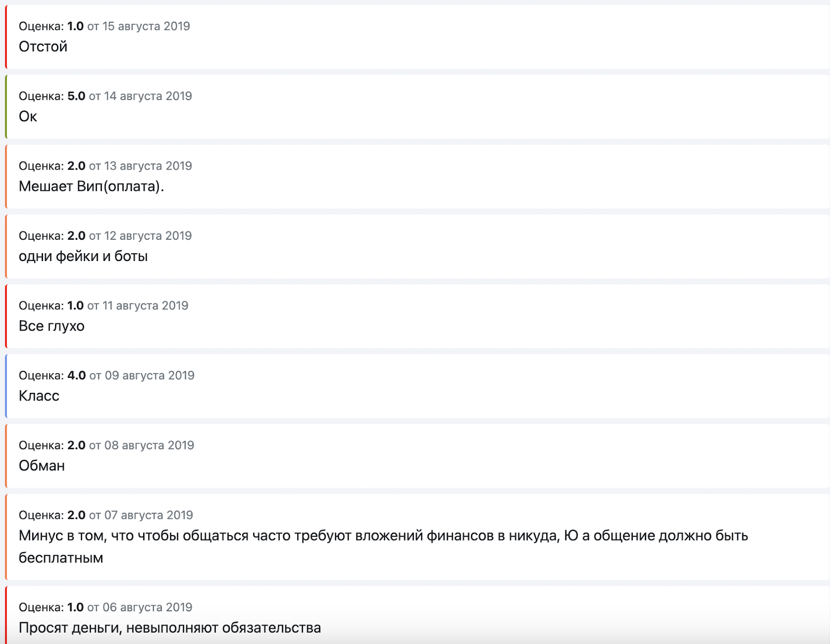Click the review text "Обман"
Screen dimensions: 830x644
(x=41, y=465)
